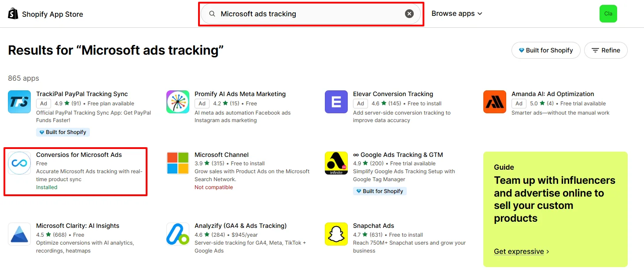Filter results by Built for Shopify
Viewport: 644px width, 279px height.
[546, 50]
